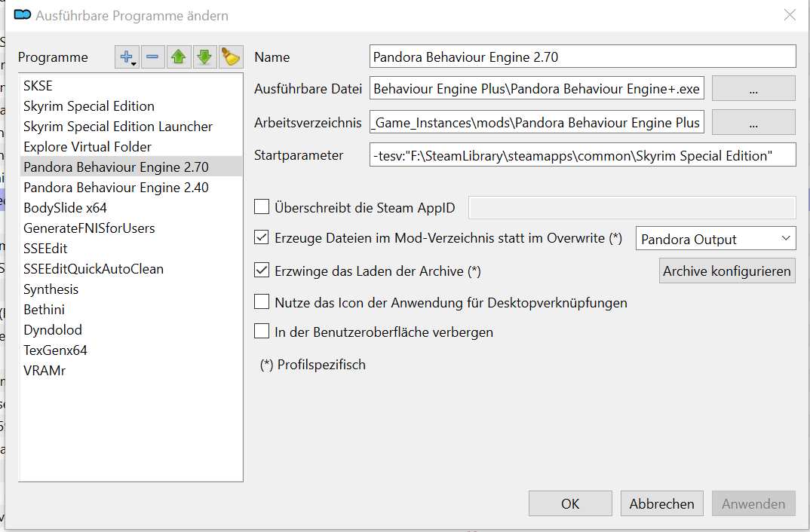Viewport: 810px width, 532px height.
Task: Open the Pandora Output mod dropdown
Action: [716, 238]
